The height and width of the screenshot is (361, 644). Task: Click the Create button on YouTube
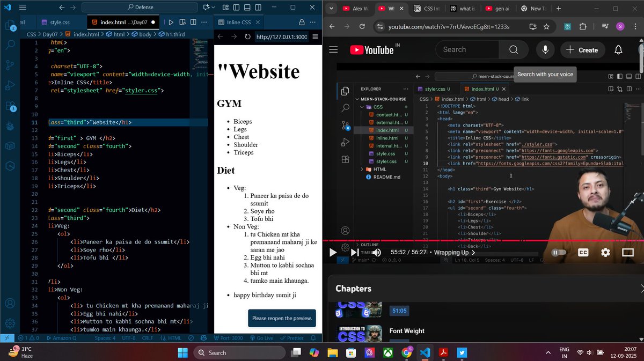tap(583, 49)
